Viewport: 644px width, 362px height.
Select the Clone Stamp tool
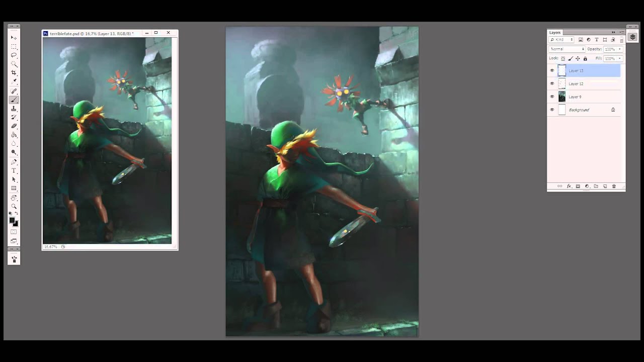click(x=14, y=109)
